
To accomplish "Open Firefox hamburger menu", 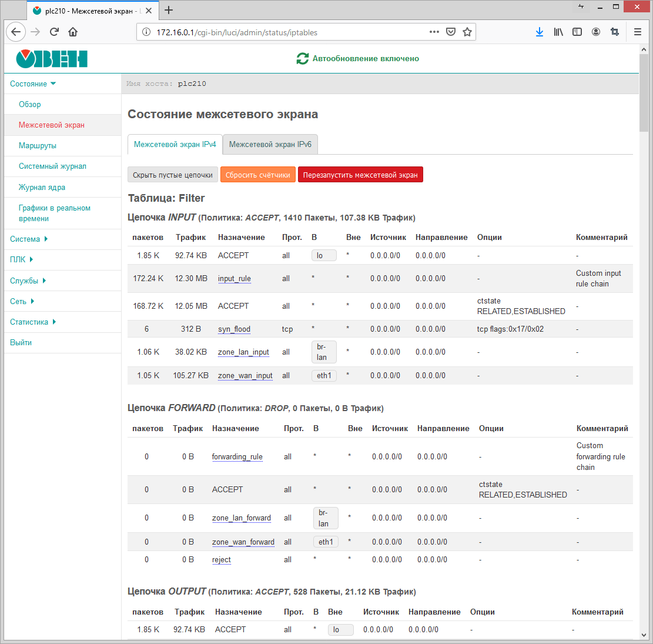I will point(638,32).
